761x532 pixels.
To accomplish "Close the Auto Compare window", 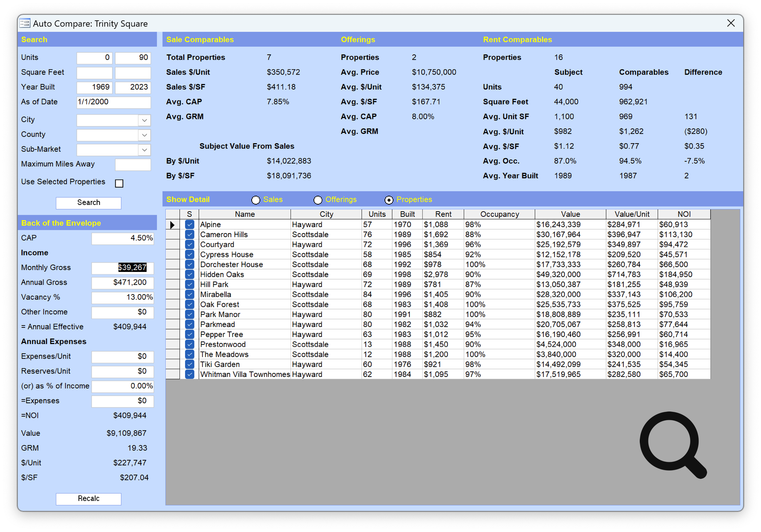I will click(731, 23).
